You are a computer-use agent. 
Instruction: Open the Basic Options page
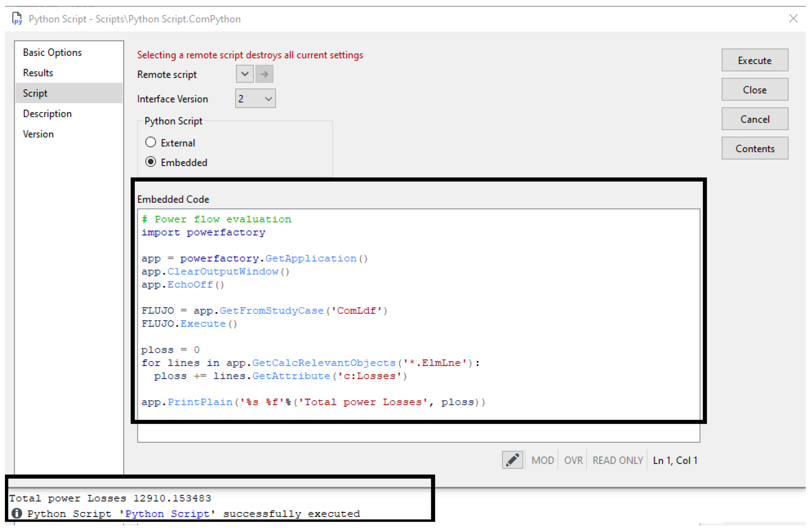tap(53, 53)
